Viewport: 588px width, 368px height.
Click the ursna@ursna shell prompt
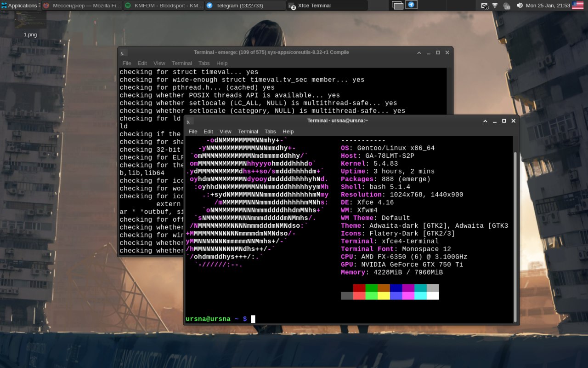coord(216,319)
